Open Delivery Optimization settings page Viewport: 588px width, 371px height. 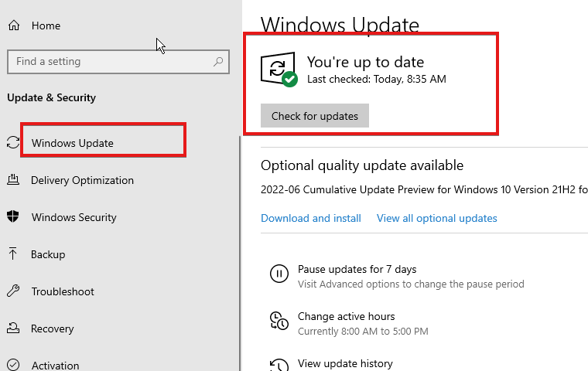coord(82,180)
